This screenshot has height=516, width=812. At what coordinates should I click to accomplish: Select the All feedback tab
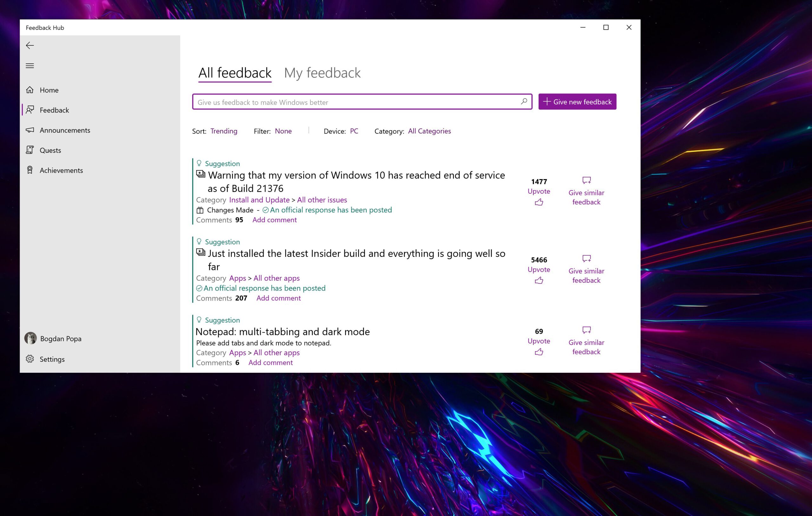tap(234, 72)
